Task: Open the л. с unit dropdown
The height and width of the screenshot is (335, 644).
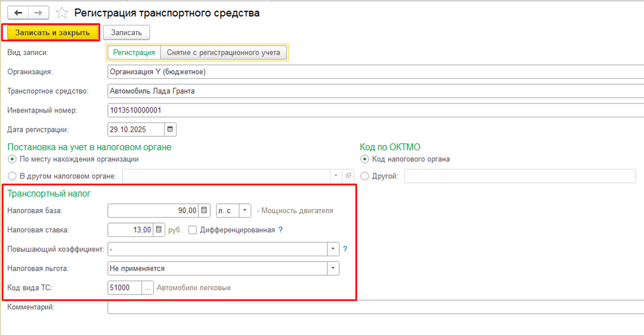Action: [x=245, y=211]
